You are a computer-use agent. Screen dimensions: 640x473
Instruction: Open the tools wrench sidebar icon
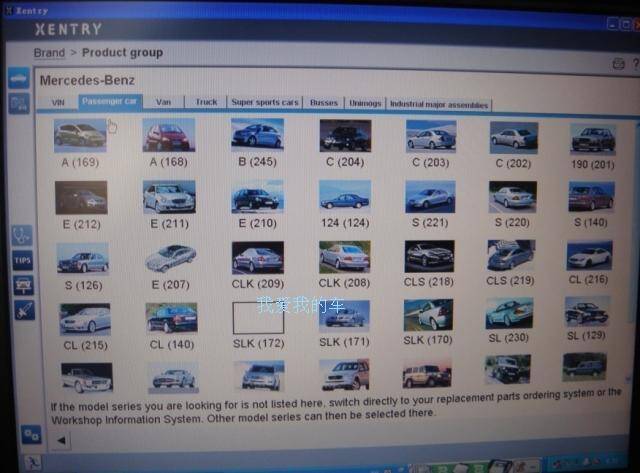(24, 310)
